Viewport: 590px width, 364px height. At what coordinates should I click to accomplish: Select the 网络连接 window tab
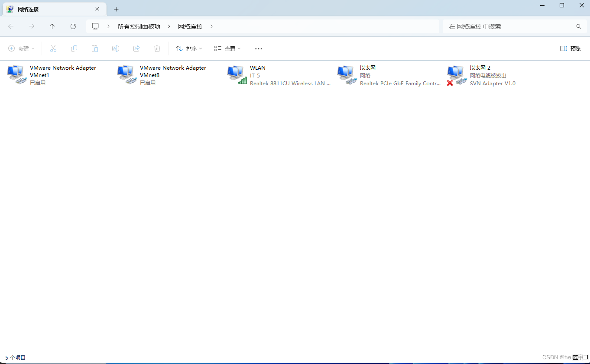[x=54, y=9]
